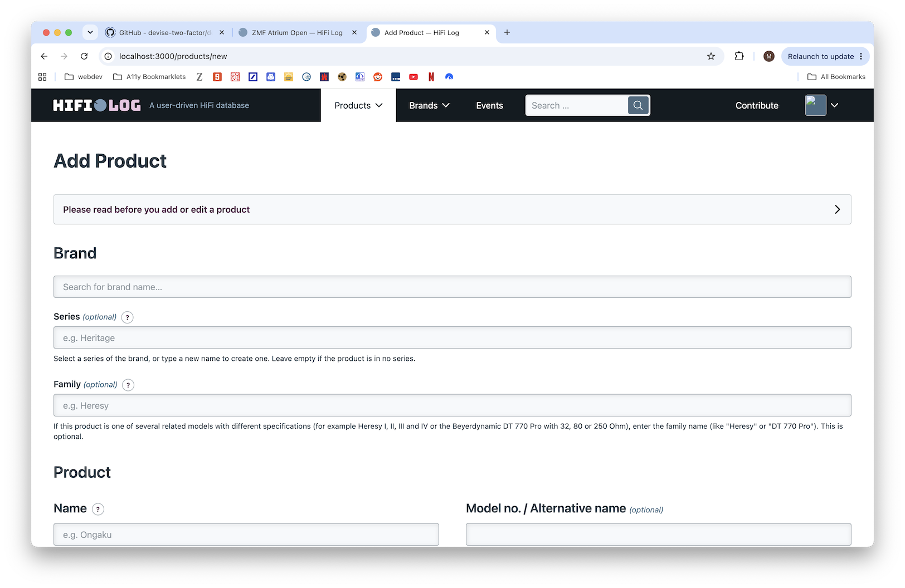Click the Model no. input field
Screen dimensions: 905x588
[659, 535]
